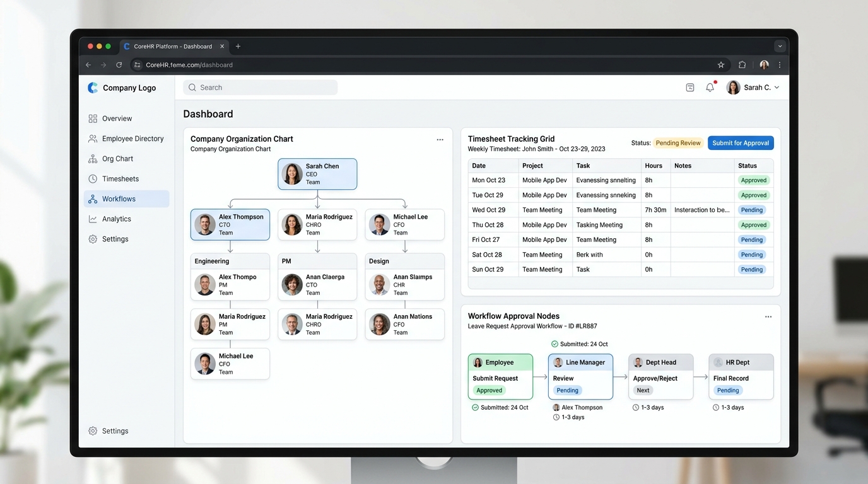Open the tab search dropdown in the tab strip
This screenshot has height=484, width=868.
pyautogui.click(x=780, y=46)
